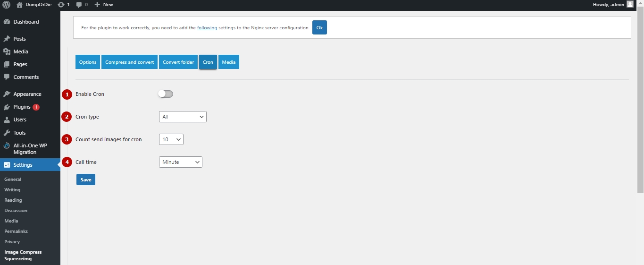Open the 'following' Nginx settings link
Screen dimensions: 644x265
tap(207, 28)
